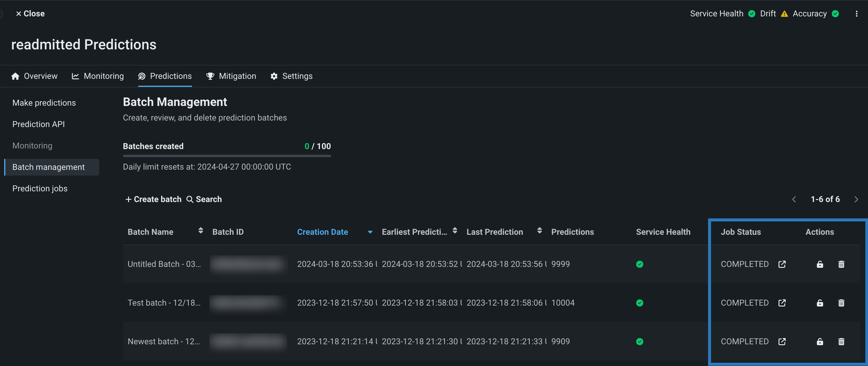Open the vertical three-dots options menu
The height and width of the screenshot is (366, 868).
(x=856, y=14)
